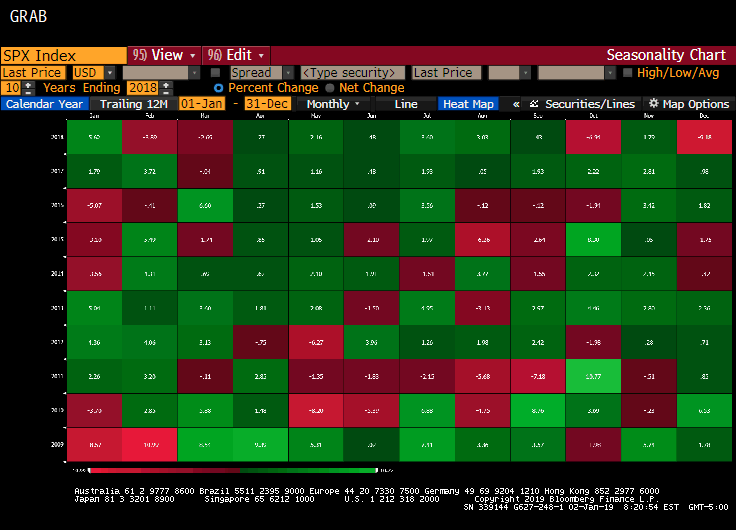The width and height of the screenshot is (736, 530).
Task: Click the gray Last Price field
Action: (446, 73)
